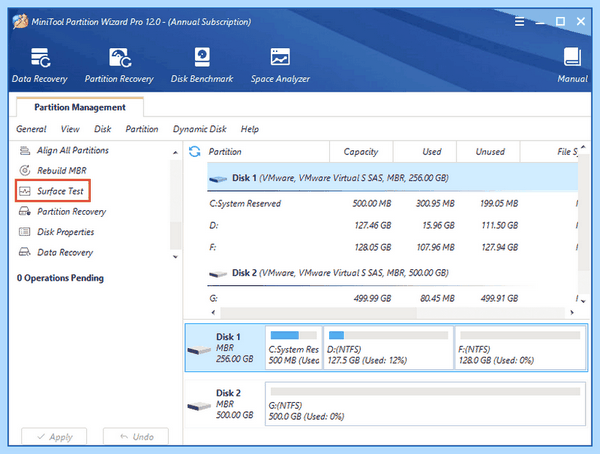Select the G: partition row
Screen dimensions: 600x454
click(393, 298)
